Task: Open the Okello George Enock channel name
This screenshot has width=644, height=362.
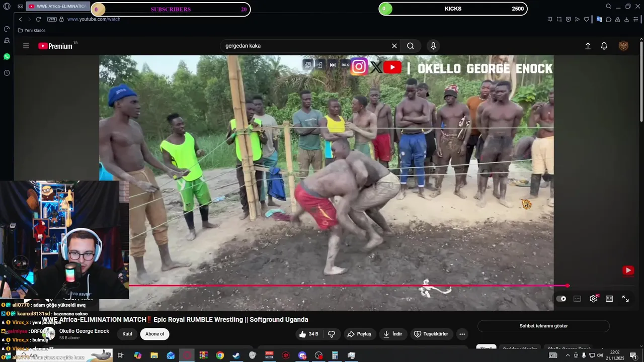Action: 84,331
